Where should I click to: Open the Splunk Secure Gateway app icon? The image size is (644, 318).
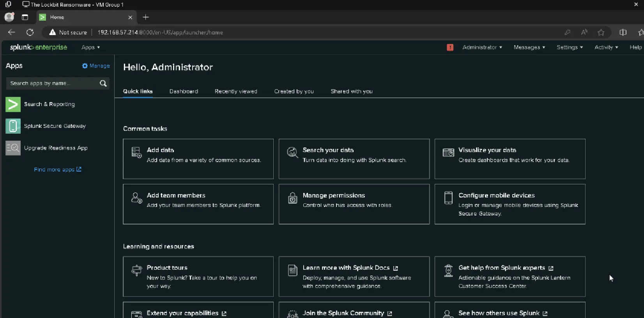coord(13,126)
